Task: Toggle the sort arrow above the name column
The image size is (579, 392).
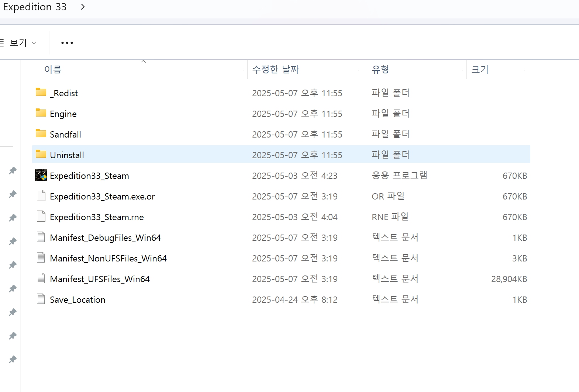Action: point(144,61)
